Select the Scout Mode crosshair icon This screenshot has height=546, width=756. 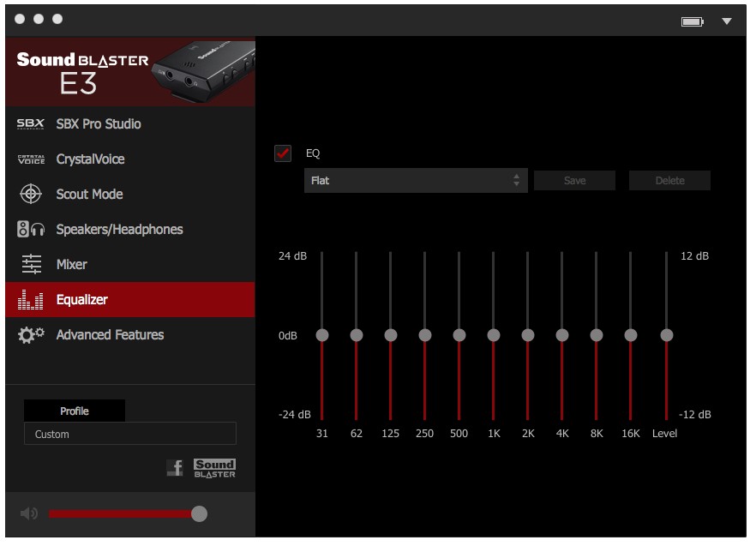(x=30, y=195)
